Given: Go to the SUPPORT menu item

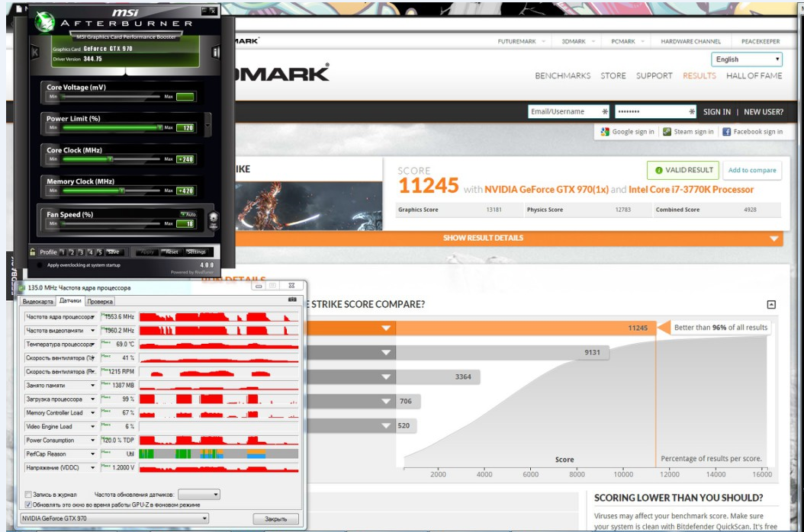Looking at the screenshot, I should (x=654, y=76).
